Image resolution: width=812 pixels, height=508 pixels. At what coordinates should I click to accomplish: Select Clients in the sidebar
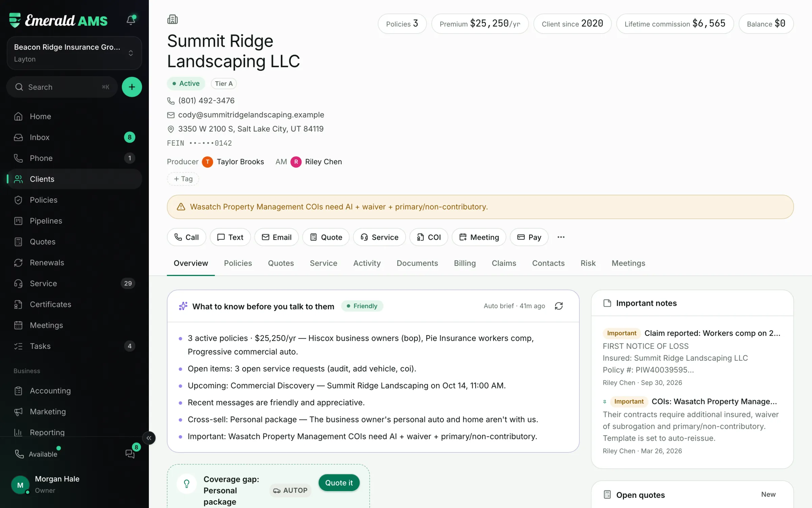click(74, 179)
